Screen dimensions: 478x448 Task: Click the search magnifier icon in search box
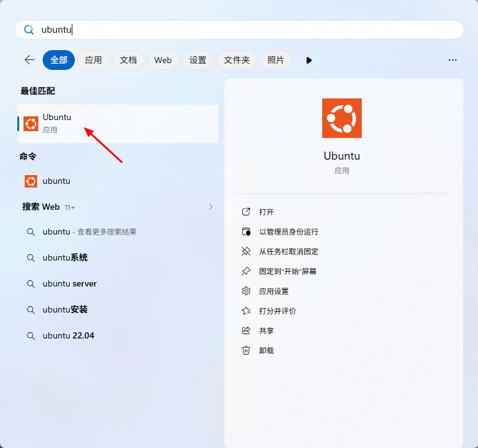(29, 30)
